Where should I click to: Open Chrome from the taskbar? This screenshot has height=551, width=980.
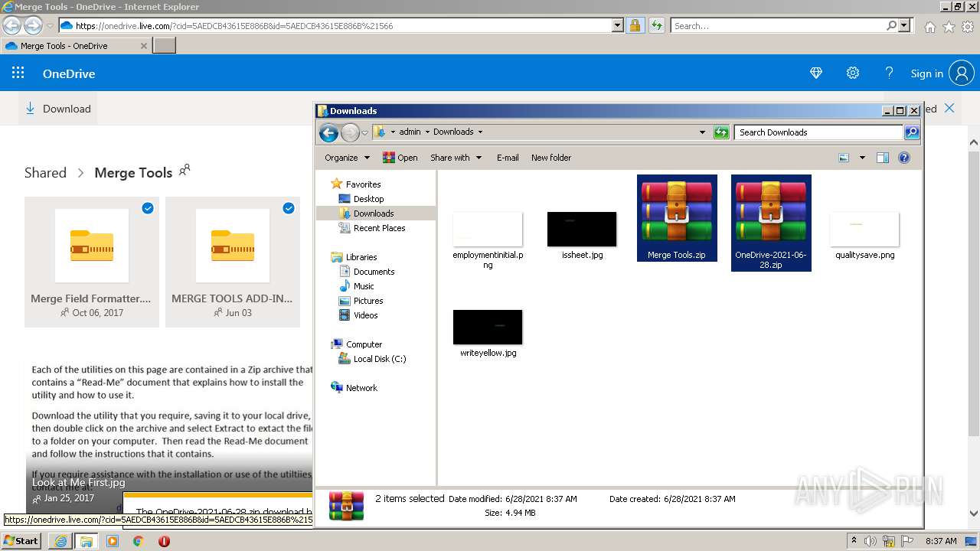[x=138, y=541]
